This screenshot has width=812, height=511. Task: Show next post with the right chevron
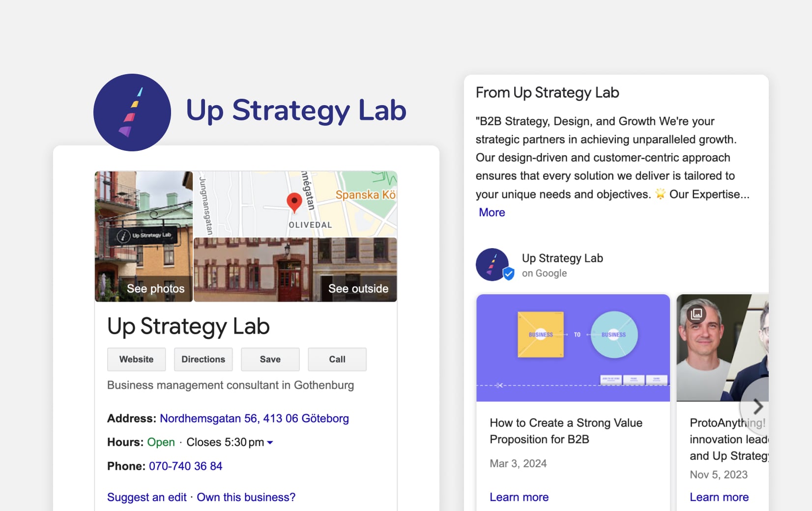pos(757,406)
